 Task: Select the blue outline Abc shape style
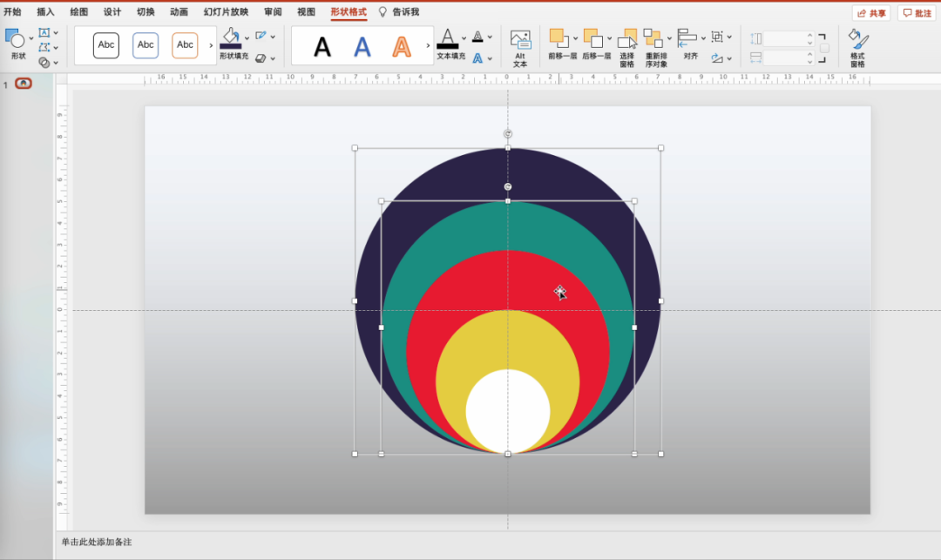[x=146, y=45]
